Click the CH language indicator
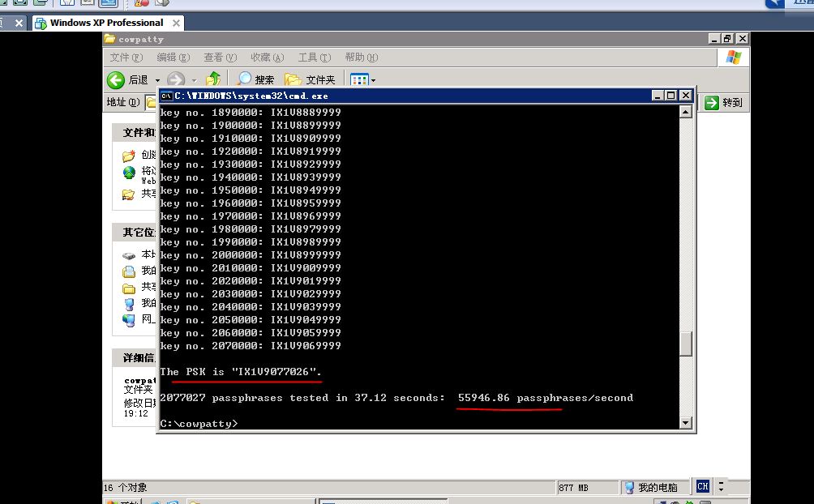The width and height of the screenshot is (814, 504). (x=702, y=486)
